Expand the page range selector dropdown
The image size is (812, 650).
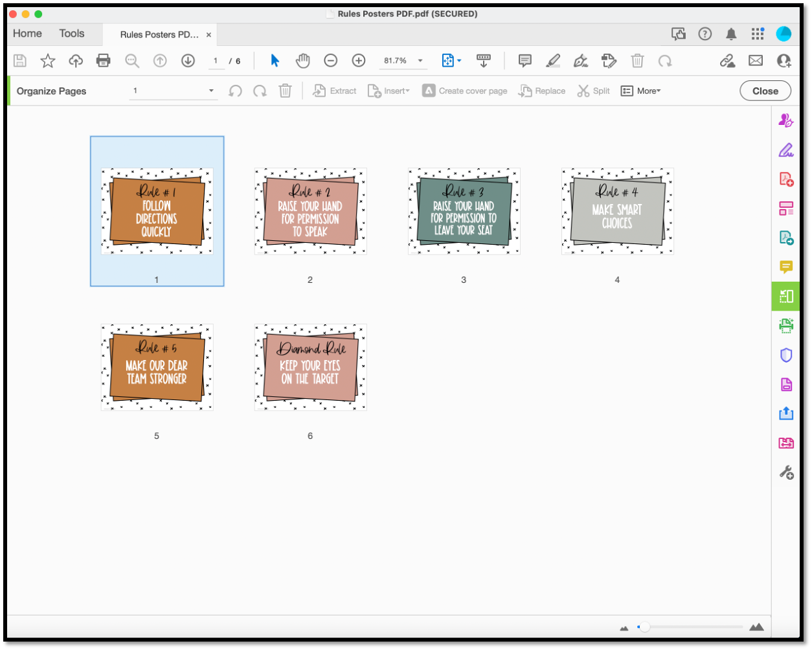click(x=211, y=91)
